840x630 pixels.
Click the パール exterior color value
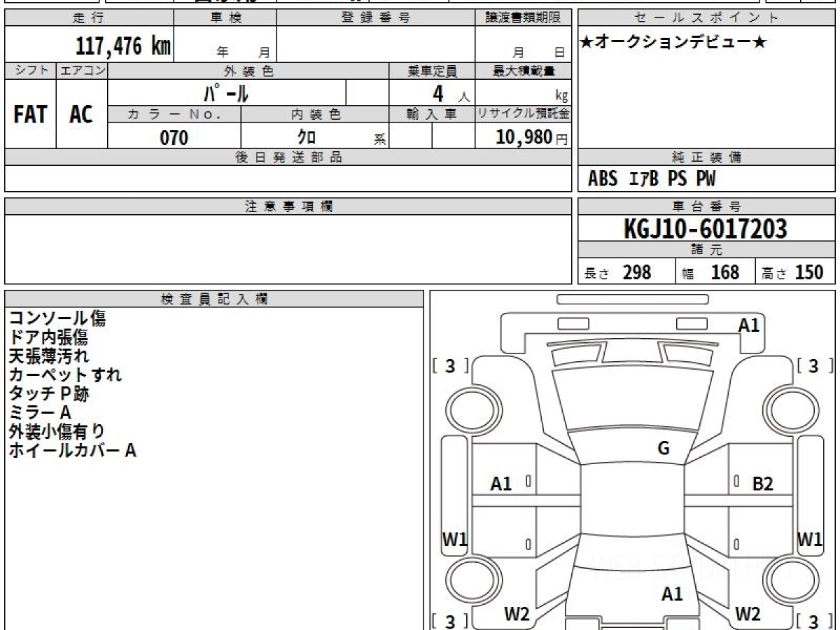[x=226, y=92]
